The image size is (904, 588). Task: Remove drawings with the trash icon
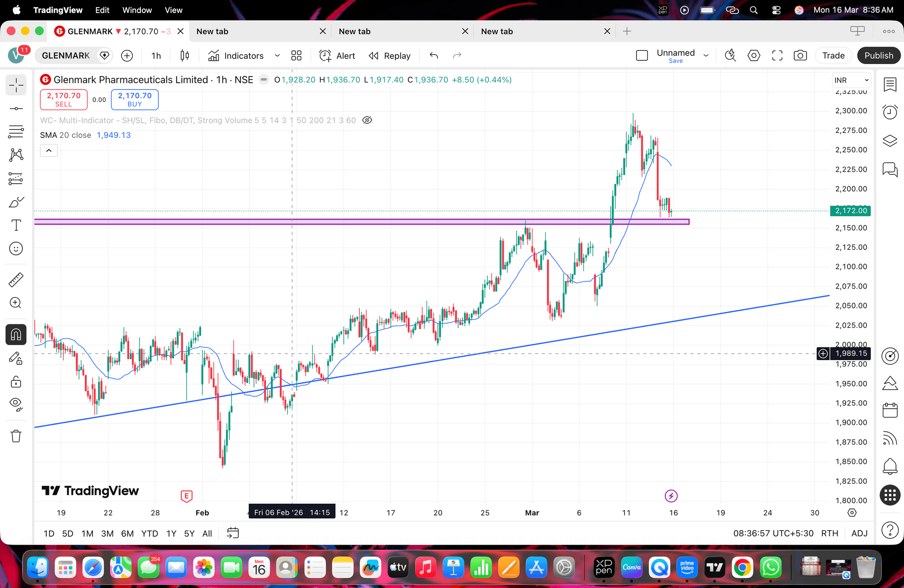[16, 436]
